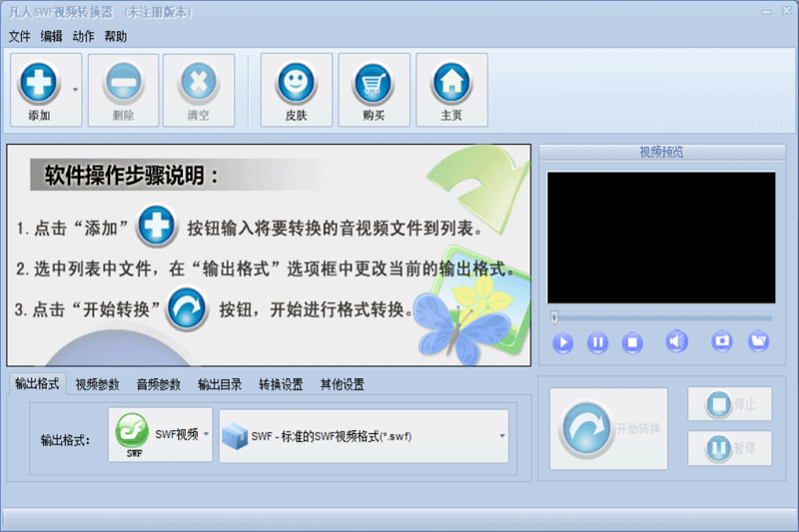Screen dimensions: 799x532
Task: Switch to the 输出格式 tab
Action: [x=37, y=384]
